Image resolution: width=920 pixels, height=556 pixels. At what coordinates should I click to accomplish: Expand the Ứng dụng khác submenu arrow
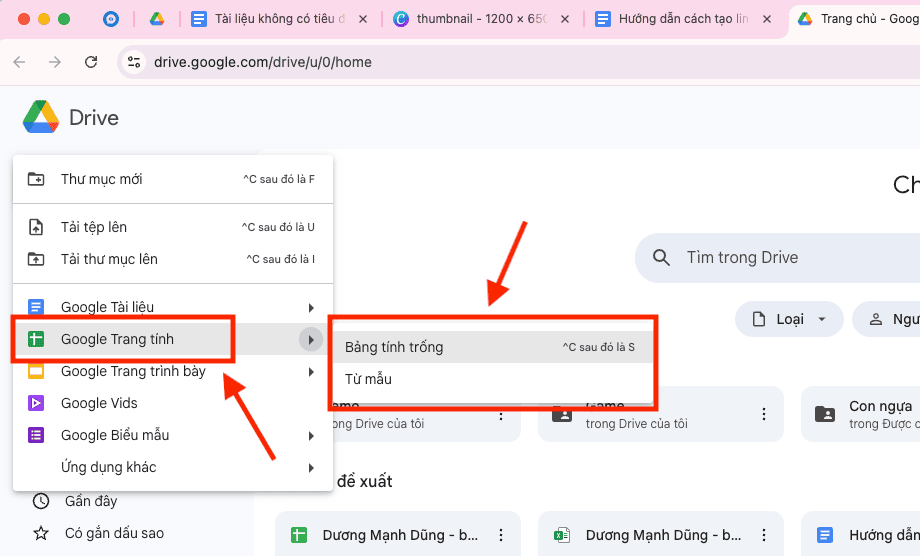point(311,468)
